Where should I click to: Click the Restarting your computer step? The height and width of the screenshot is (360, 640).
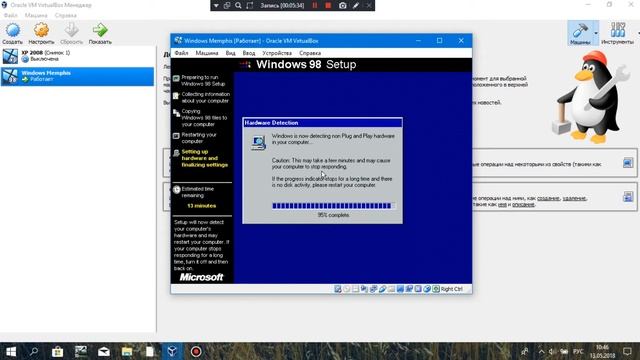point(199,138)
